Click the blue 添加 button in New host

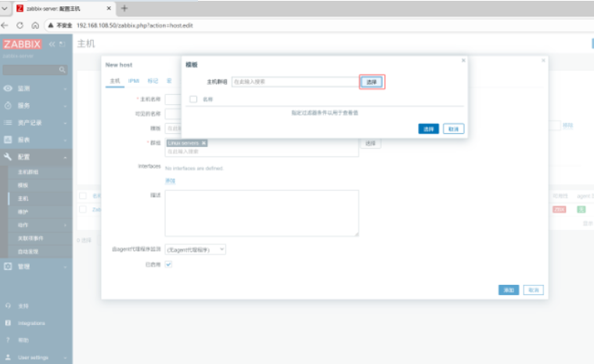(x=509, y=290)
